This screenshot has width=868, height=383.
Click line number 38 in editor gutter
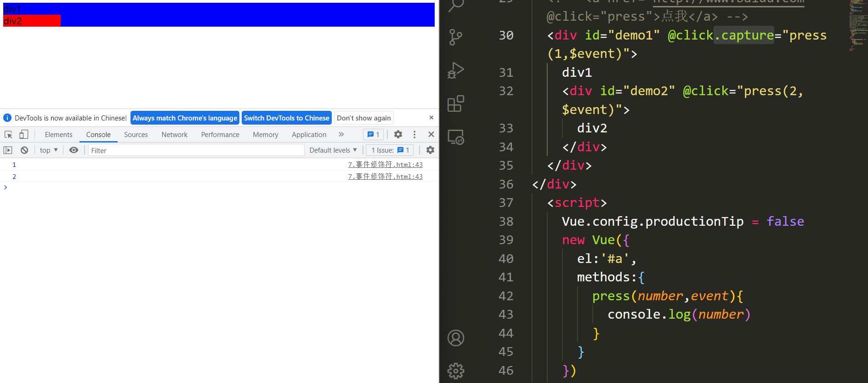[x=506, y=221]
